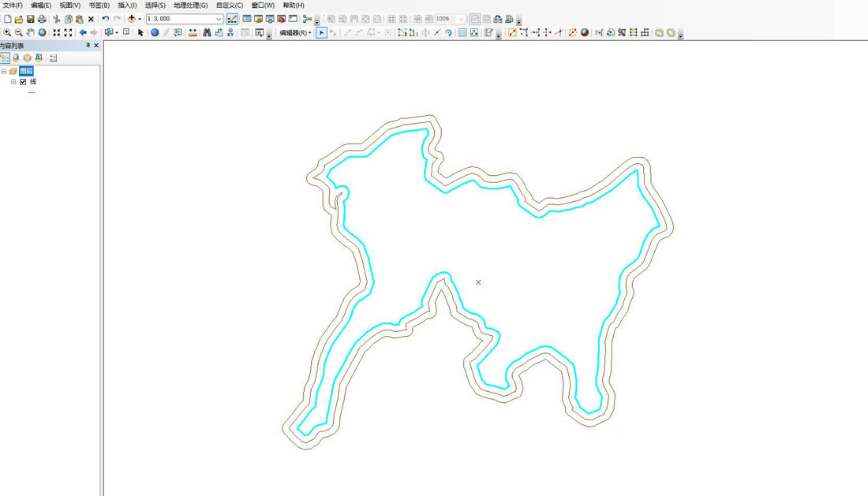
Task: Select the Edit tool arrow
Action: [x=321, y=32]
